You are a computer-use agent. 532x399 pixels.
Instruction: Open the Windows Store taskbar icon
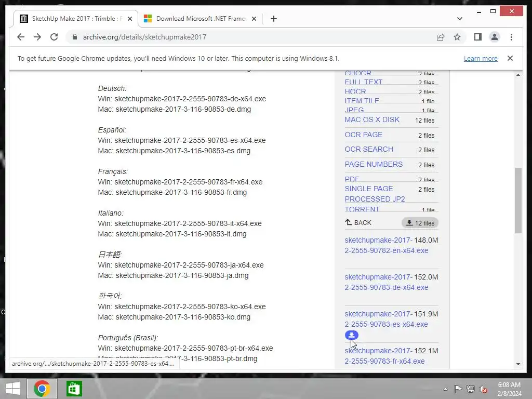(74, 389)
